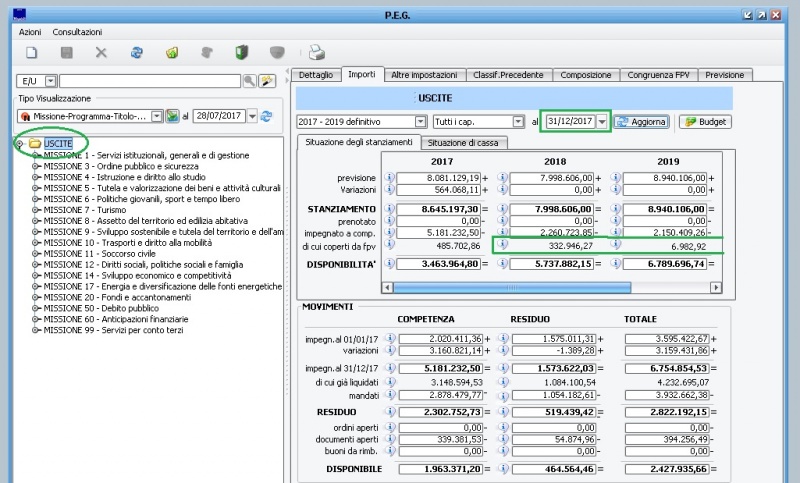Screen dimensions: 800x483
Task: Open the 'Tutti i cap.' dropdown
Action: pos(518,122)
